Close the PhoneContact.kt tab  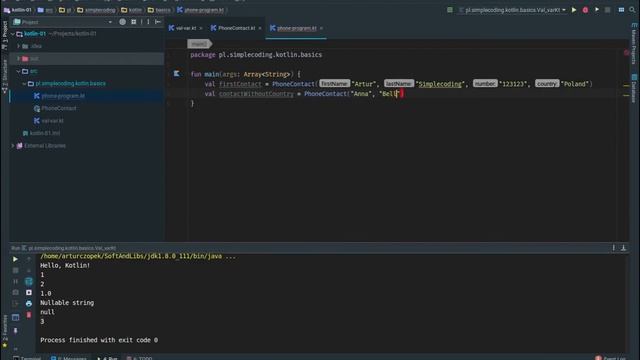click(x=260, y=28)
